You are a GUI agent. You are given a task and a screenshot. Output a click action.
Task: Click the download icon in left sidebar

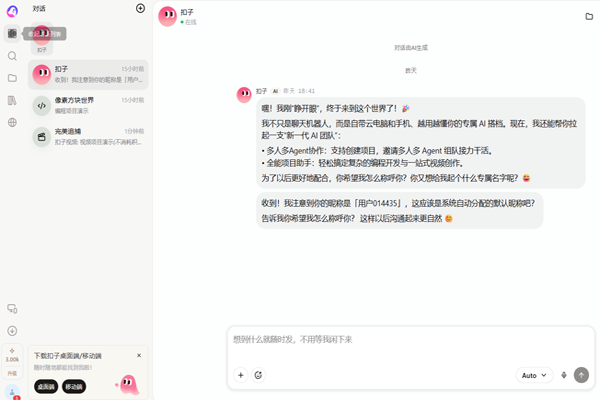(12, 331)
